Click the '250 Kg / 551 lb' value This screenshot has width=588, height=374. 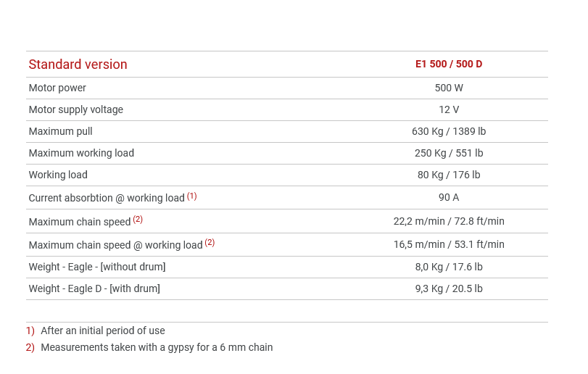tap(449, 154)
